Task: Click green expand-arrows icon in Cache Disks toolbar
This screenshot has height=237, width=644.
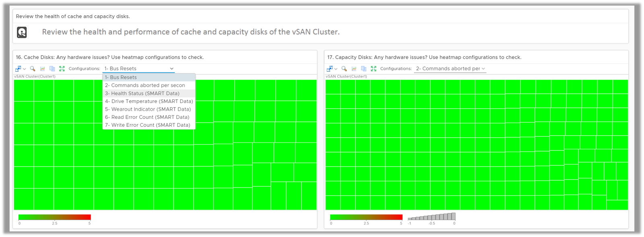Action: 62,69
